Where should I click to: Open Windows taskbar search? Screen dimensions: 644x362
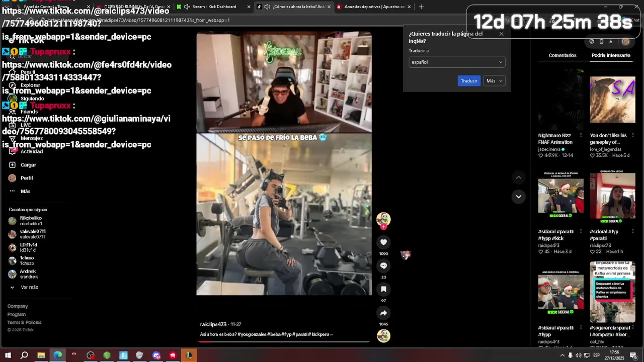point(24,355)
